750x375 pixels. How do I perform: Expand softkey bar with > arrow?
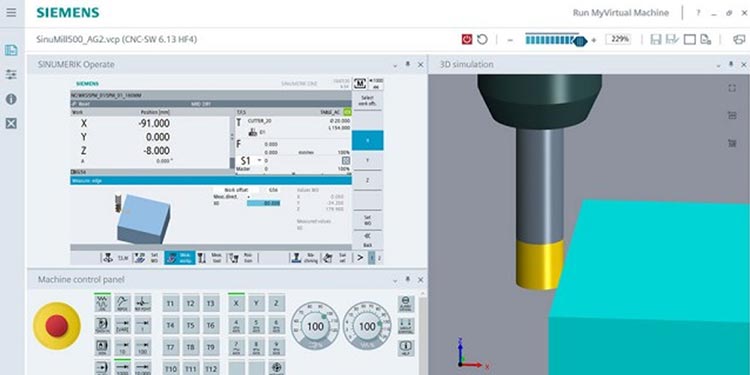(360, 258)
